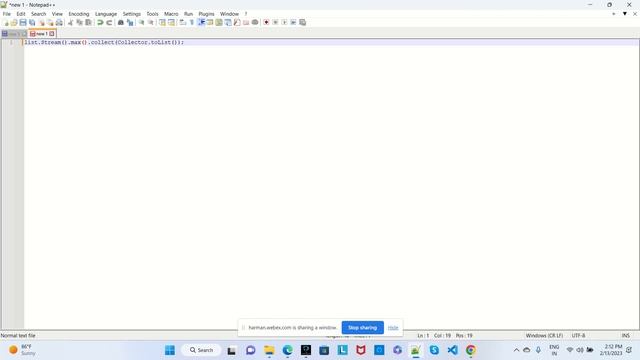This screenshot has height=360, width=640.
Task: Click the Paste toolbar icon
Action: click(x=88, y=22)
